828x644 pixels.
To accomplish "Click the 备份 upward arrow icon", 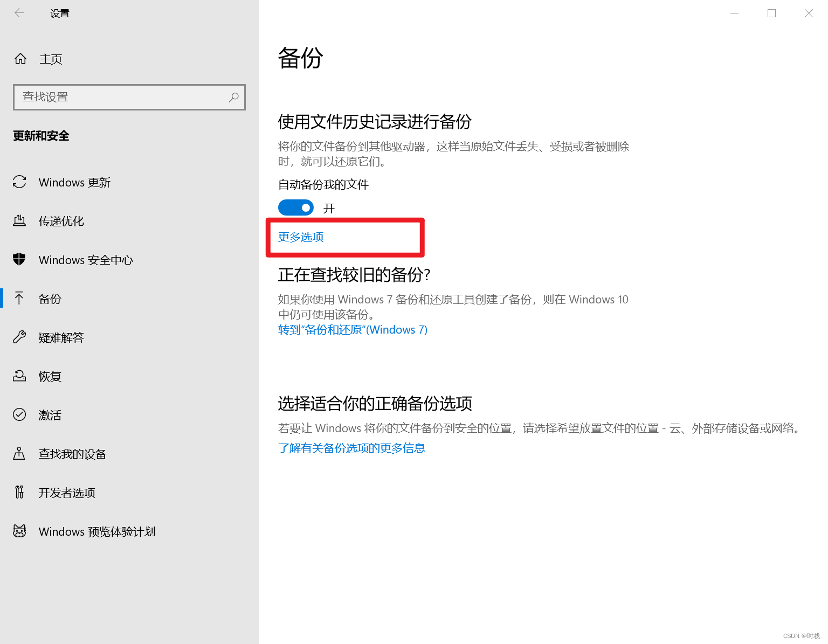I will 19,298.
